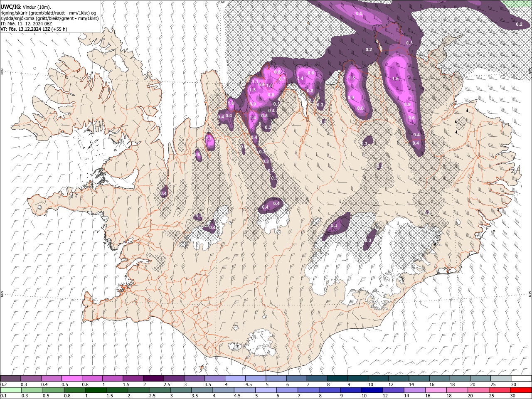Click the 0.2 grey-purple swatch in snow legend
This screenshot has width=532, height=399.
pyautogui.click(x=10, y=379)
